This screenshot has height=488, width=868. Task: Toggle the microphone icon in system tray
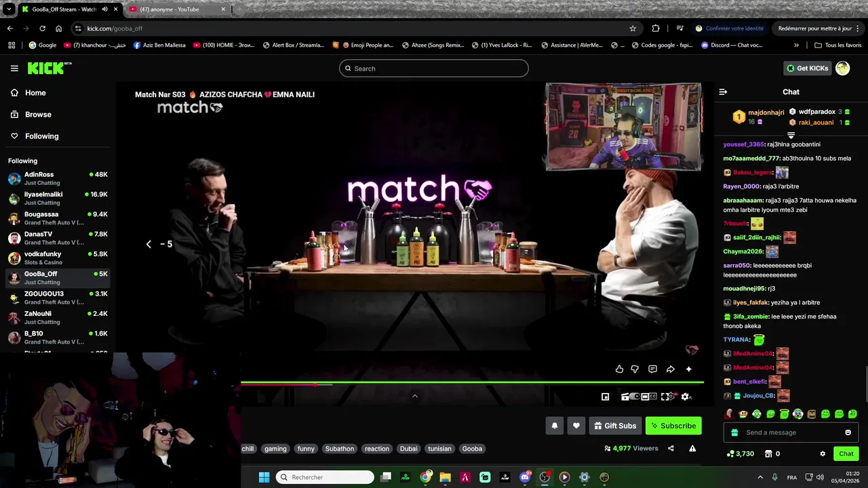[x=775, y=477]
